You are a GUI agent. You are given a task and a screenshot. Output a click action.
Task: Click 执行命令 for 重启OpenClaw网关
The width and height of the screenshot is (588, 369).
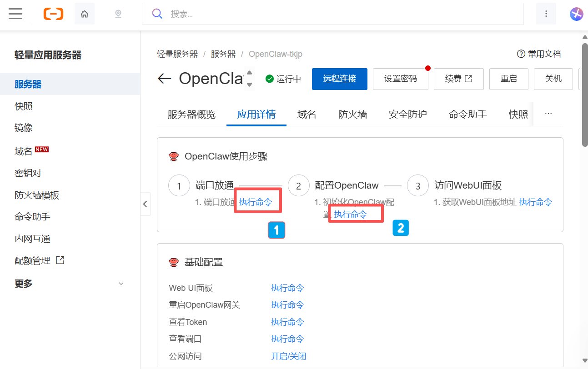pos(287,304)
